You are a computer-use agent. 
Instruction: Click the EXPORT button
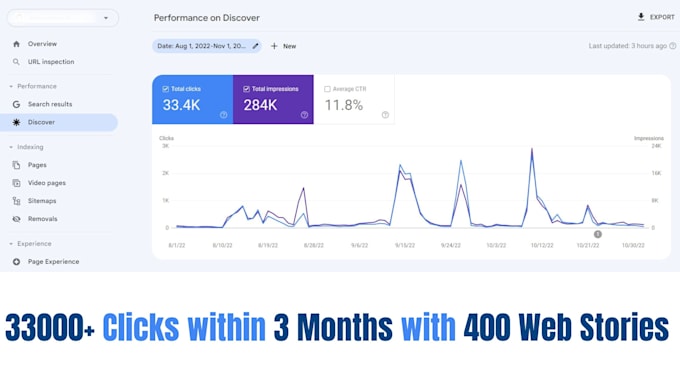(x=656, y=17)
